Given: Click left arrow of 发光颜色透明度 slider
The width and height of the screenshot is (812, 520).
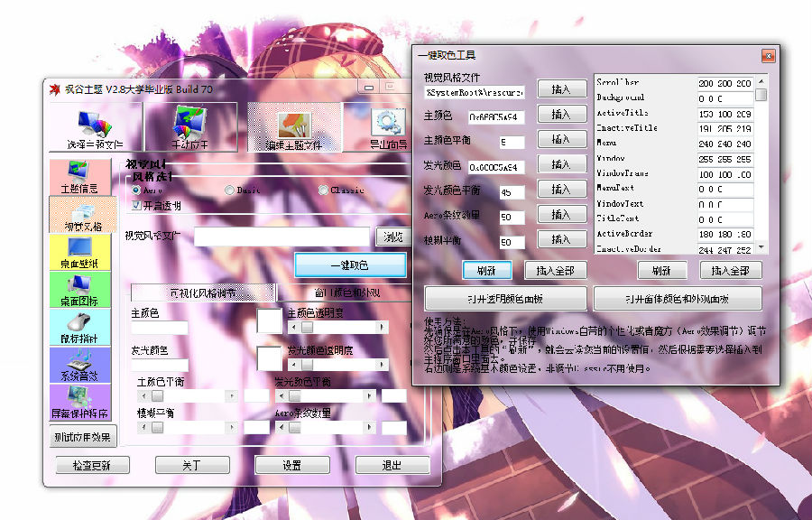Looking at the screenshot, I should point(294,365).
